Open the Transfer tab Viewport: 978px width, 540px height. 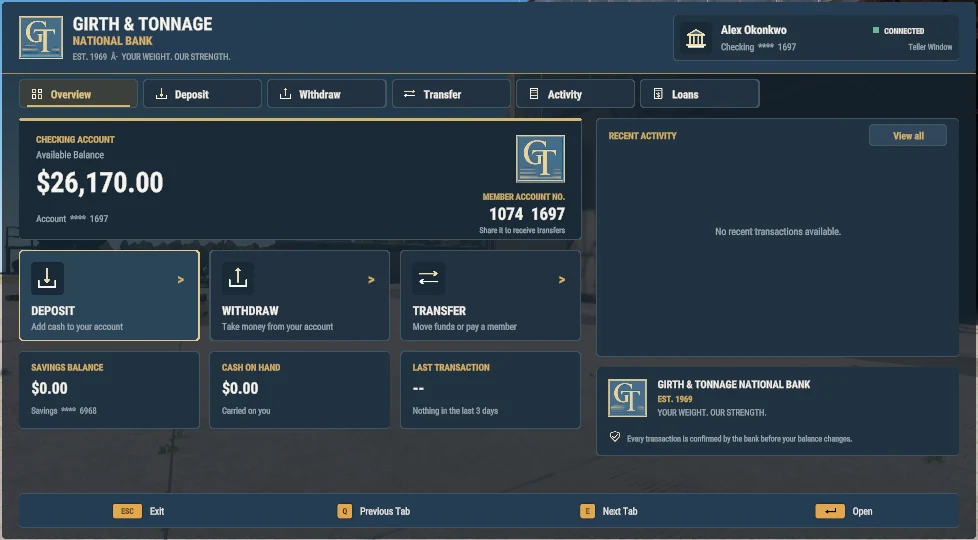[451, 94]
